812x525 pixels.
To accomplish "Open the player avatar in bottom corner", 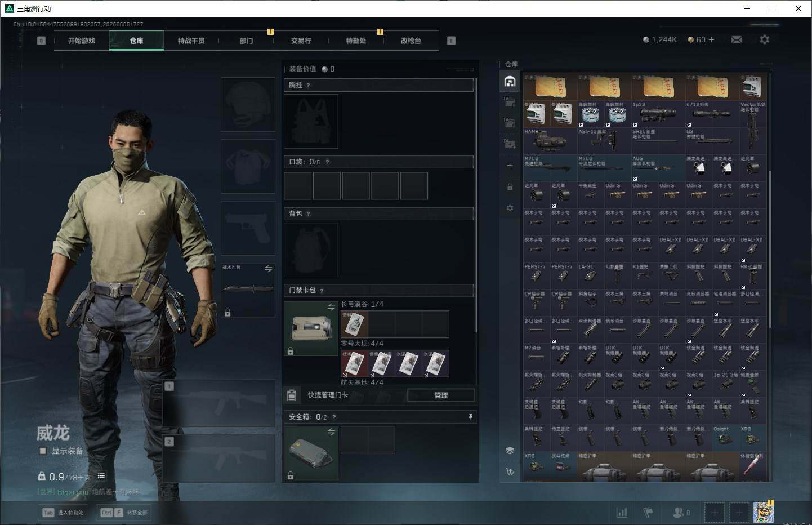I will [764, 511].
